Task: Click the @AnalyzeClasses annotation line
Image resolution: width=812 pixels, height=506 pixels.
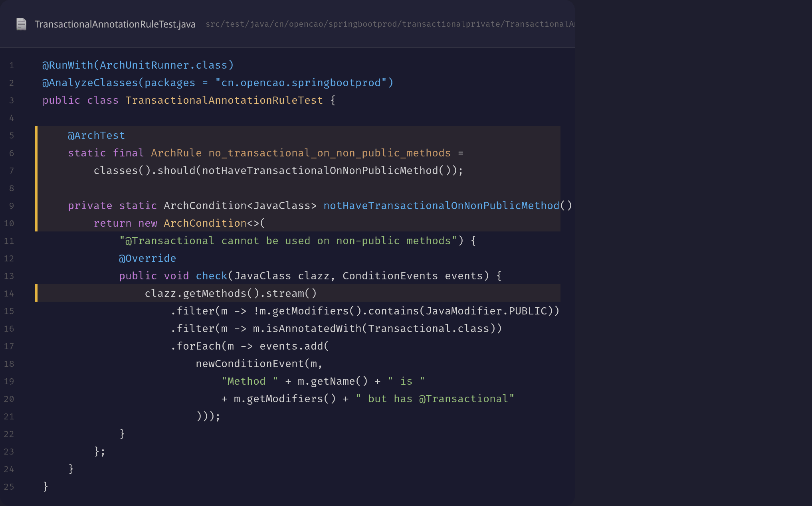Action: pyautogui.click(x=218, y=83)
